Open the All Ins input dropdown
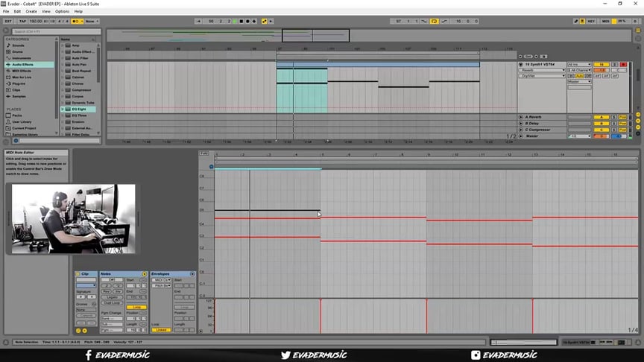The height and width of the screenshot is (362, 644). [579, 65]
